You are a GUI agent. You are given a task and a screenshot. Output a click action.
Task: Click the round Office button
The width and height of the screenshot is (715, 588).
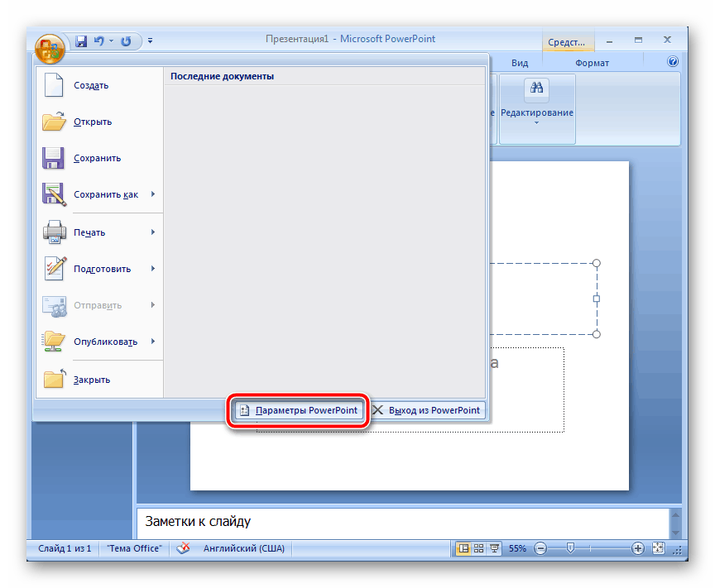(50, 46)
